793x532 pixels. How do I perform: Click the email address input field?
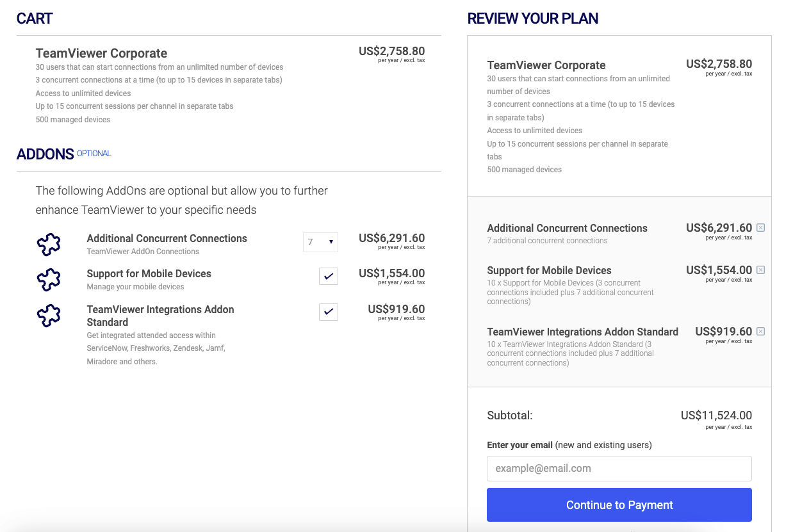point(619,469)
